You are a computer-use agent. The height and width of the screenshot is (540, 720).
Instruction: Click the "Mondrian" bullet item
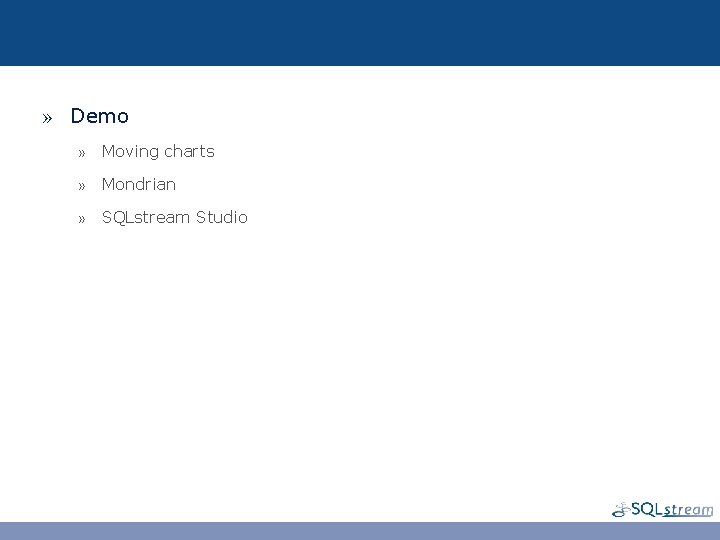coord(139,185)
